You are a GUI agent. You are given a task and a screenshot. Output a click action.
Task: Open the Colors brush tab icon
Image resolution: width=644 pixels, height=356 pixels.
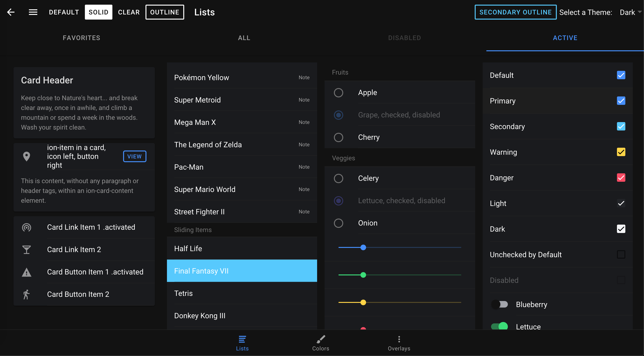(x=321, y=343)
